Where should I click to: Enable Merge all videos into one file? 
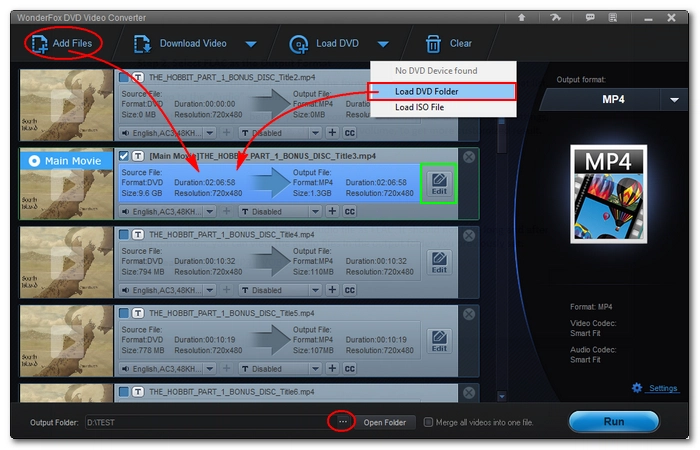click(x=428, y=422)
